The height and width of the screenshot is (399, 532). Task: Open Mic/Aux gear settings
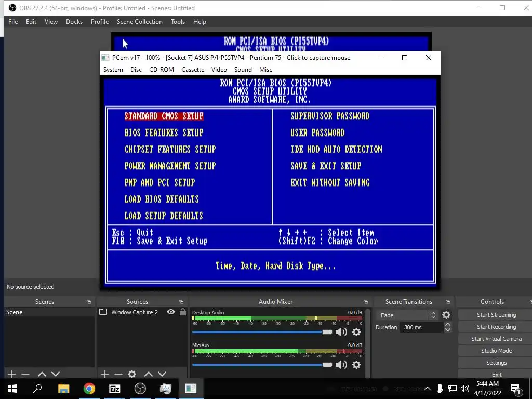point(356,365)
